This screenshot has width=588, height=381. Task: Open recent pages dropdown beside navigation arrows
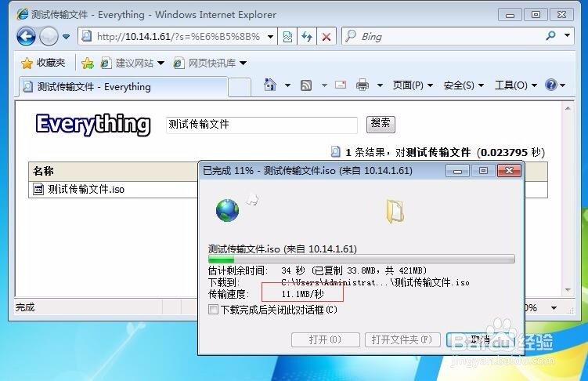(66, 37)
